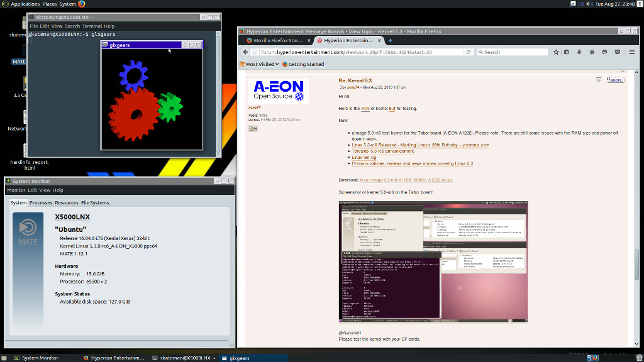644x362 pixels.
Task: Show bookmarks with the library icon
Action: (x=567, y=52)
